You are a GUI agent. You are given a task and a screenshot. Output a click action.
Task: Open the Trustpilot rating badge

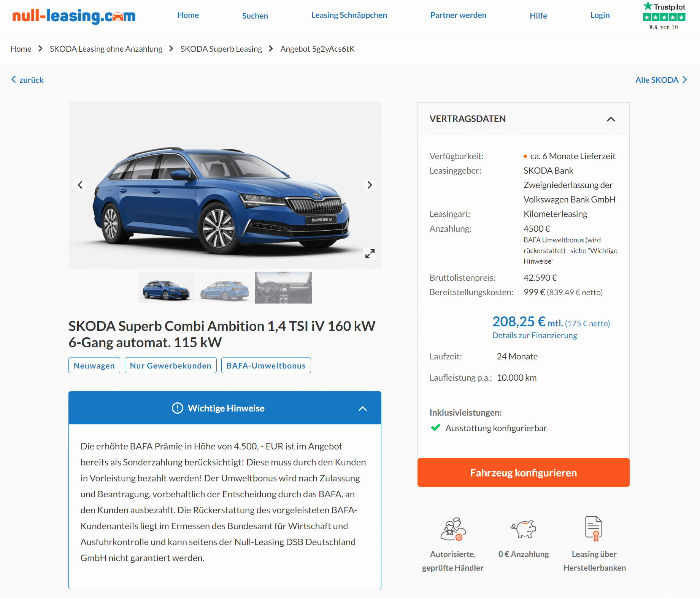click(x=664, y=16)
